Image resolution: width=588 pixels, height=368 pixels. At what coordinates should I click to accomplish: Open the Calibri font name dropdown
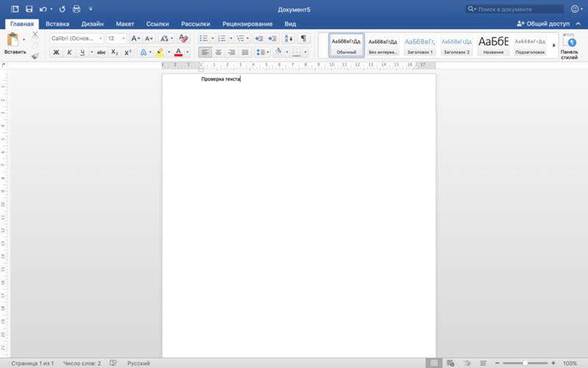76,38
